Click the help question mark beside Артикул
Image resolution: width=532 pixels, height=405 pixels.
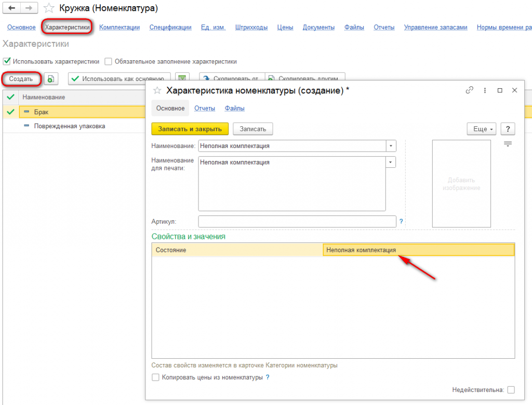tap(401, 222)
